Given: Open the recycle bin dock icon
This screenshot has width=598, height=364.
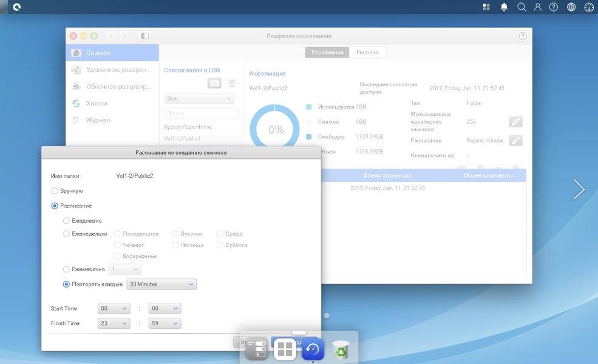Looking at the screenshot, I should (x=341, y=349).
